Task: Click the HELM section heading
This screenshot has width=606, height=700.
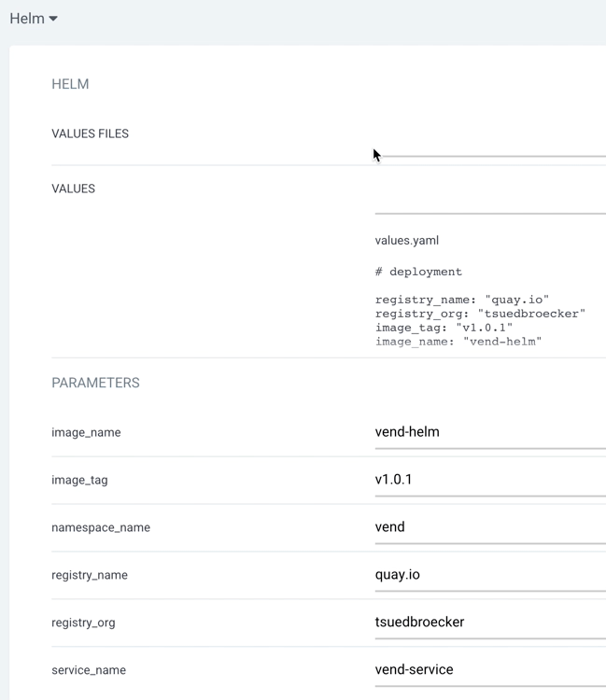Action: [70, 84]
